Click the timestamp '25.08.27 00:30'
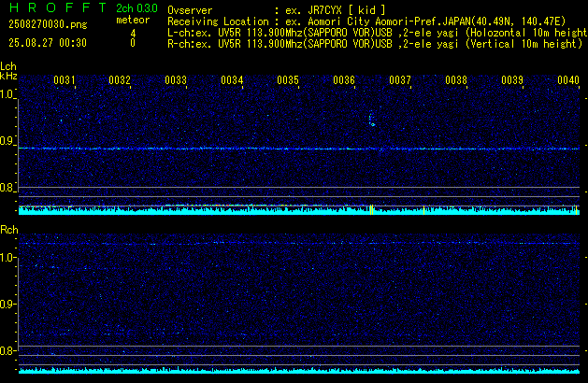Image resolution: width=588 pixels, height=383 pixels. pyautogui.click(x=48, y=43)
